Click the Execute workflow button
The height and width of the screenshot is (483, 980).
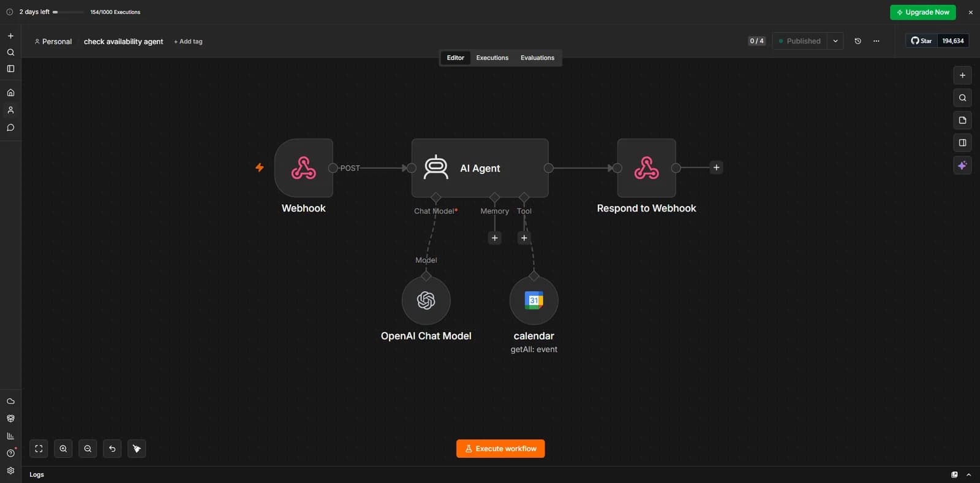tap(500, 449)
